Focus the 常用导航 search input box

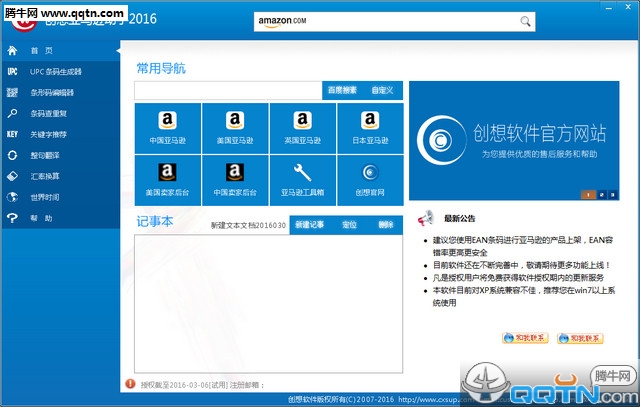coord(228,90)
